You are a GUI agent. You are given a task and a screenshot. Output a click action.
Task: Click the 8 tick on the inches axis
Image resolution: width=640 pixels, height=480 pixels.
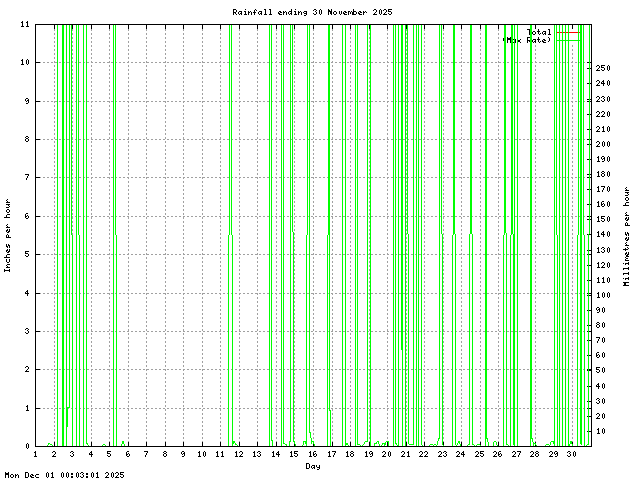pos(27,139)
